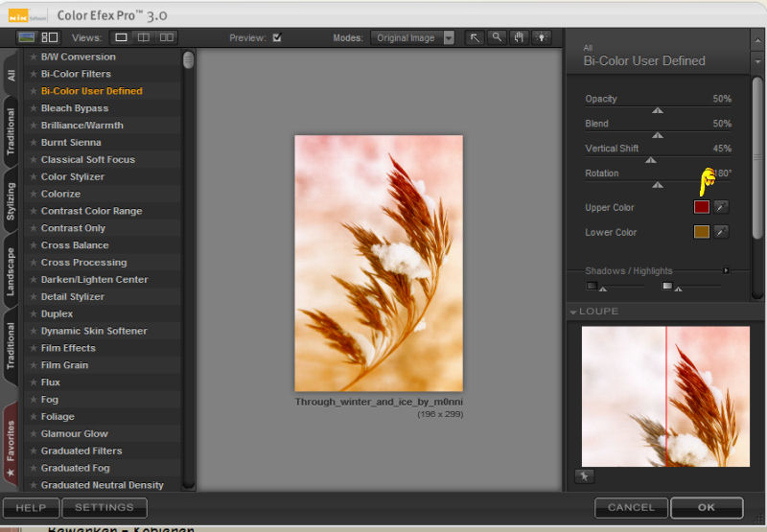Click the OK button
The image size is (767, 532).
(x=706, y=507)
